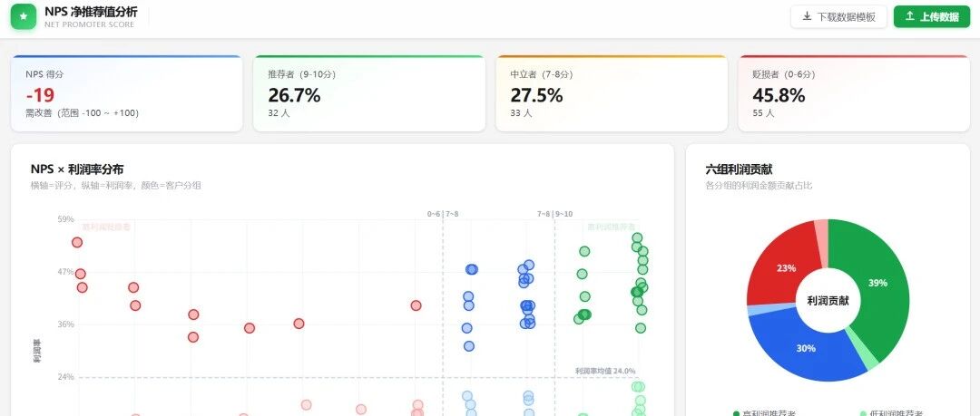Click the NPS 净推荐值分析 title
980x416 pixels.
coord(92,12)
